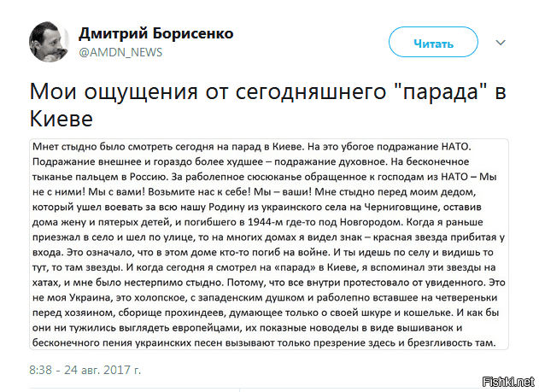Click the word Россию in the text
The height and width of the screenshot is (392, 539).
click(148, 177)
